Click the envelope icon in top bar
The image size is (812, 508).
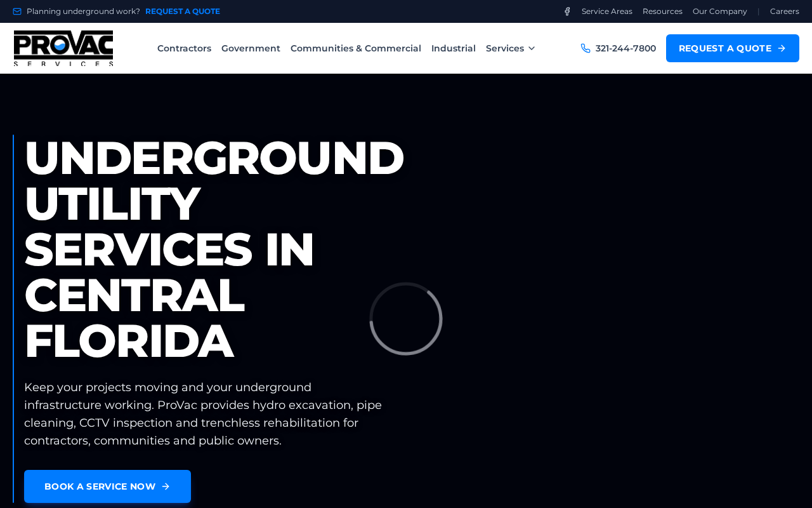point(17,11)
